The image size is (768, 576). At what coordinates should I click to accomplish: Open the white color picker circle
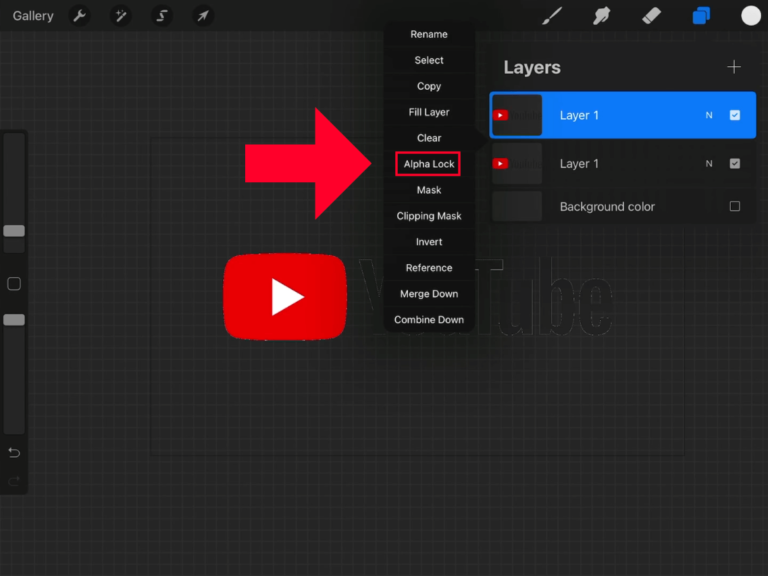750,16
